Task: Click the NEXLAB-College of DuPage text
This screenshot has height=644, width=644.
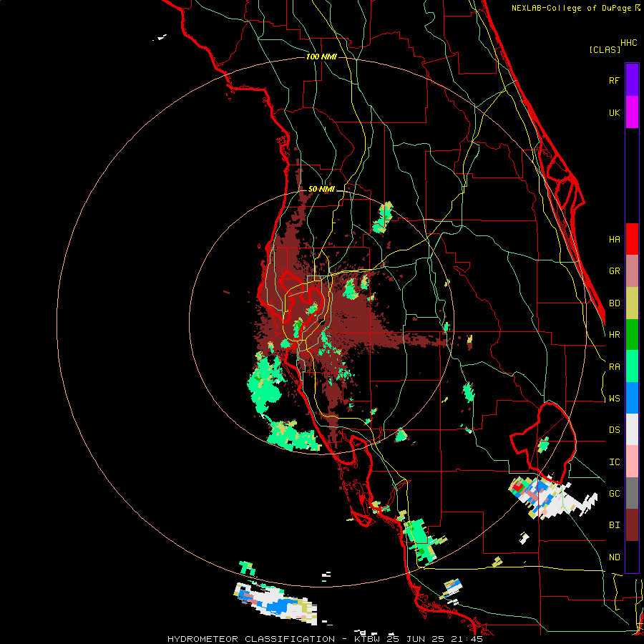Action: 571,8
